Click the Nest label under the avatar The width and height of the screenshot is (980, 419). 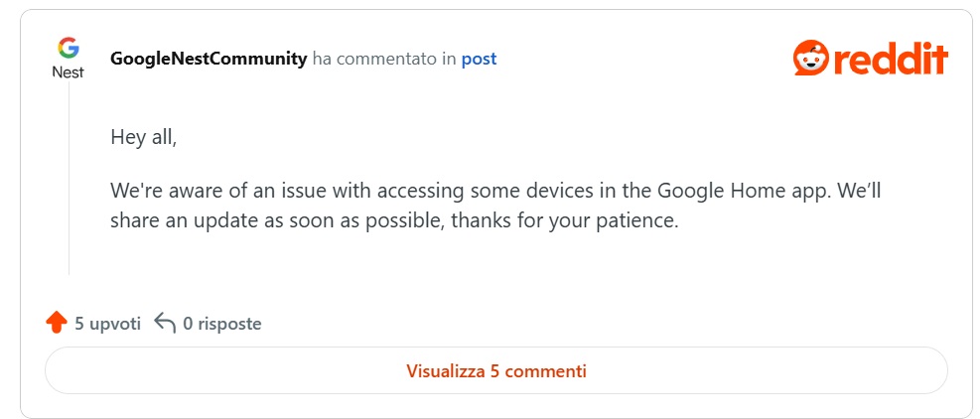pos(68,72)
